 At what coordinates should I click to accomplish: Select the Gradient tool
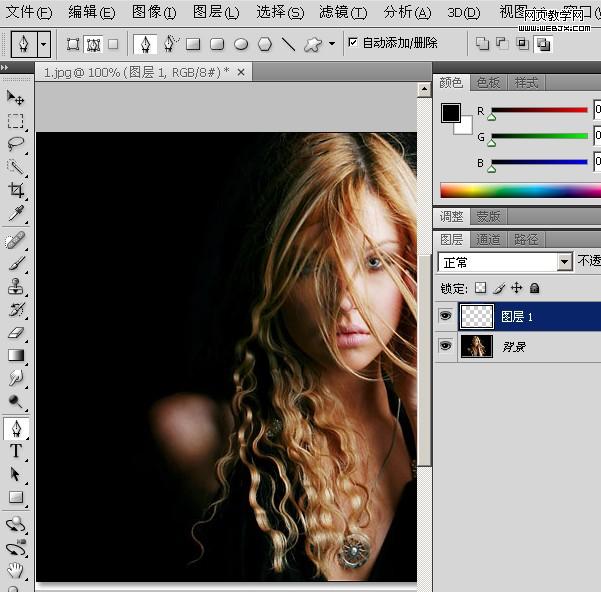tap(16, 355)
